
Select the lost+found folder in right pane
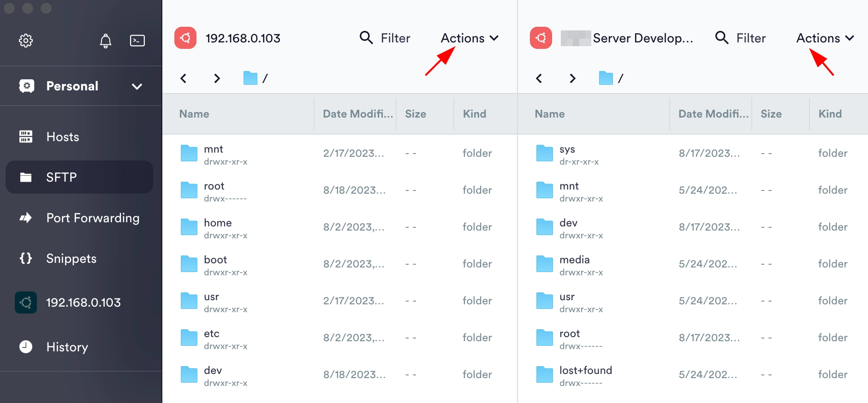(585, 371)
